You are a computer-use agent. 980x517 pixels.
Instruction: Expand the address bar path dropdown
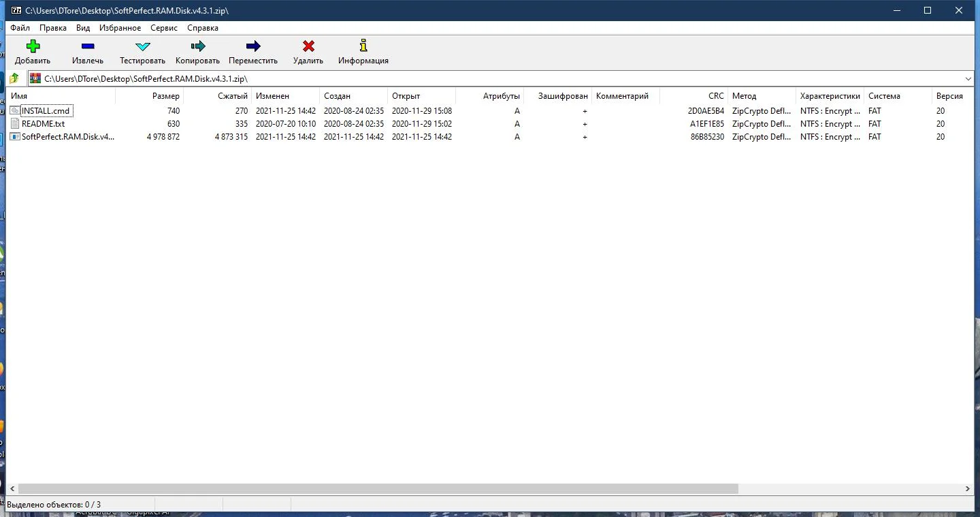[x=968, y=79]
